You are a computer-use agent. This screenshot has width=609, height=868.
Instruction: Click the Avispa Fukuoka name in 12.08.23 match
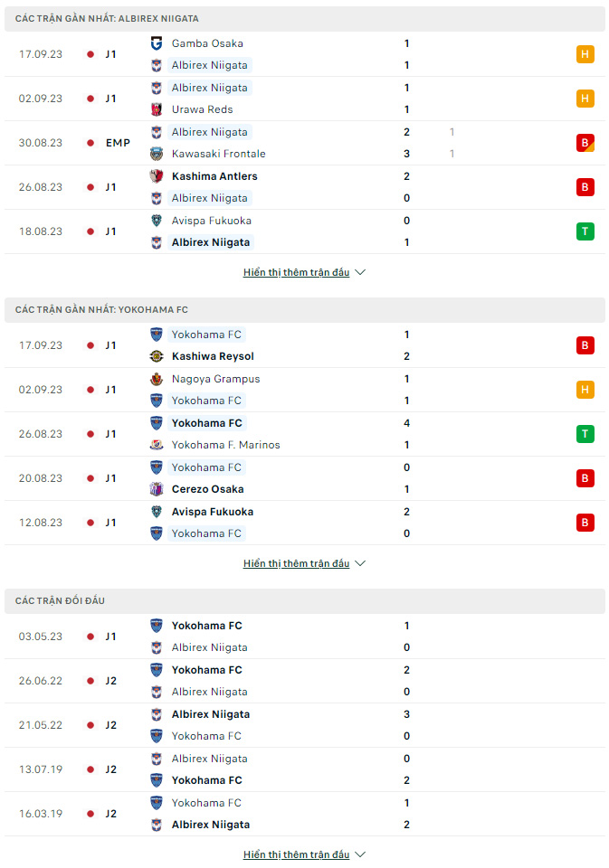pyautogui.click(x=213, y=512)
